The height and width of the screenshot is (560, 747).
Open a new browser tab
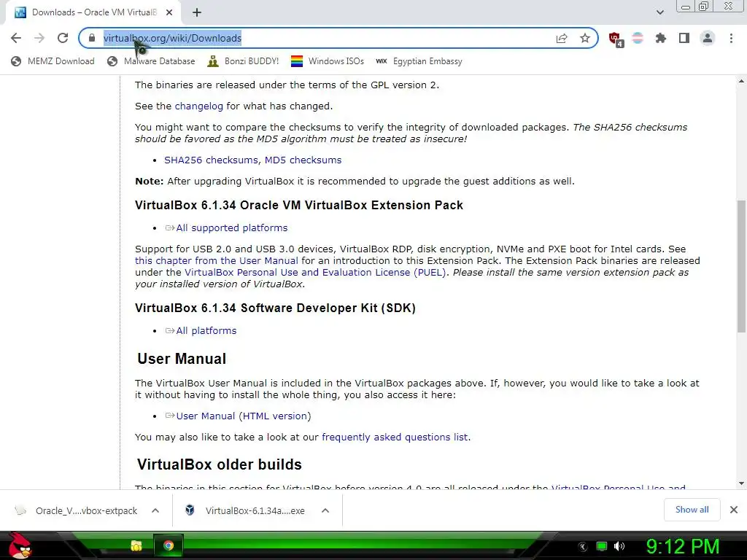(197, 12)
